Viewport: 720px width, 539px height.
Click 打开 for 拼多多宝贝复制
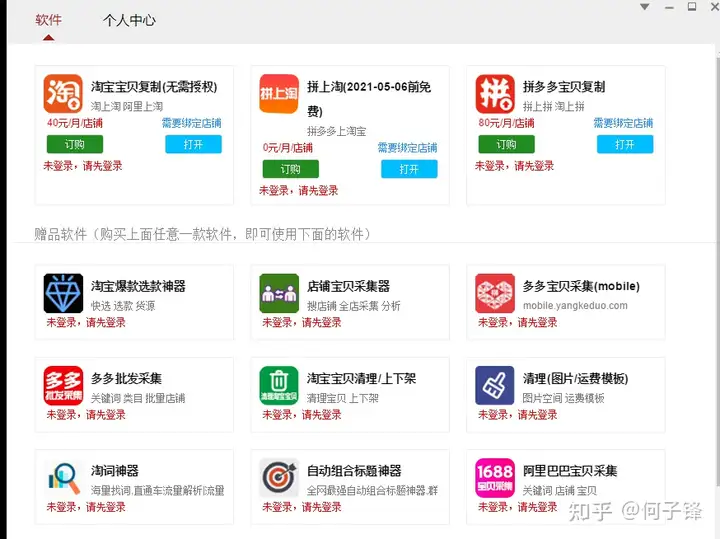click(625, 144)
